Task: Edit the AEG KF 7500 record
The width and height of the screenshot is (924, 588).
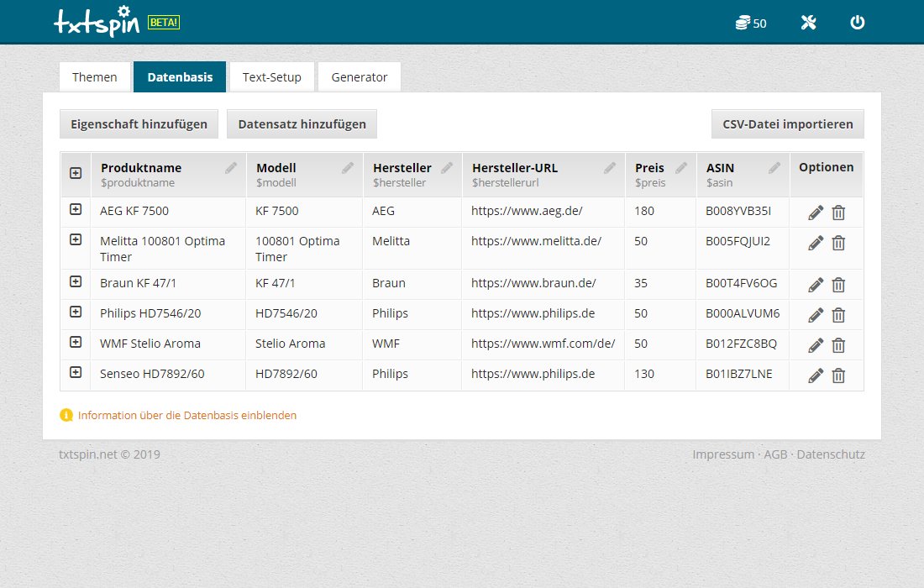Action: pyautogui.click(x=815, y=213)
